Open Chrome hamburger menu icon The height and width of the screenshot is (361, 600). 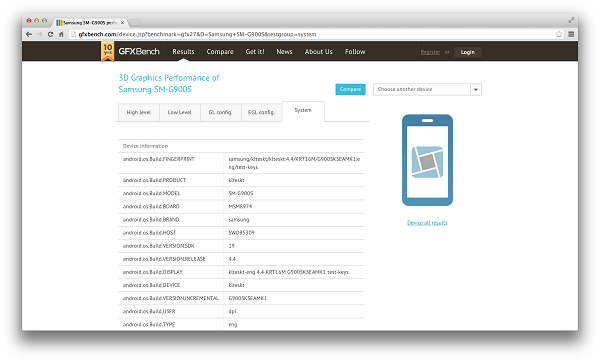(571, 34)
